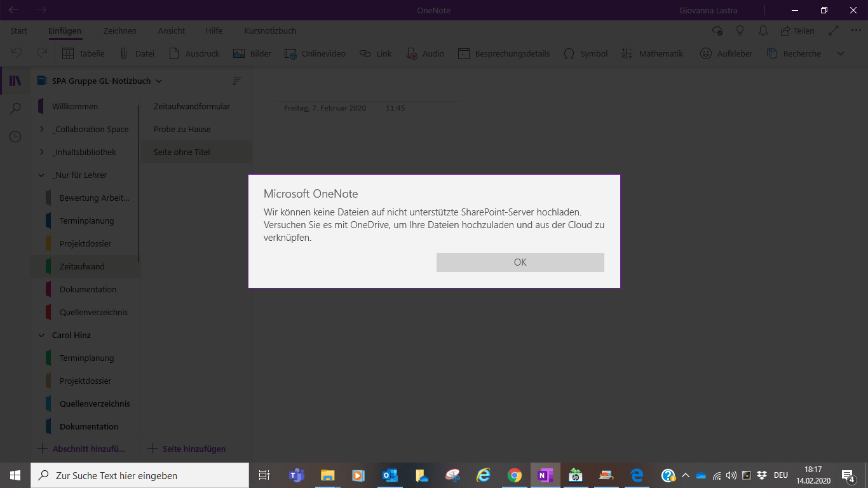868x488 pixels.
Task: Click the redo arrow
Action: (42, 54)
